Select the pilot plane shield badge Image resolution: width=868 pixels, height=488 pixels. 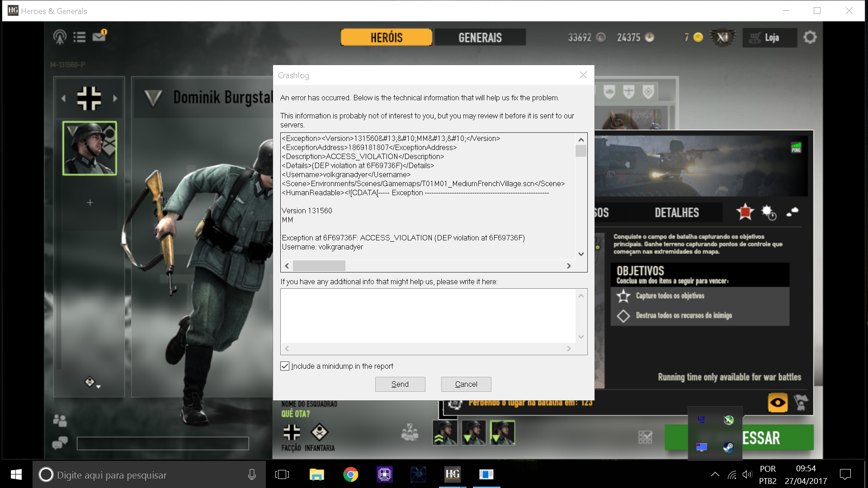point(629,92)
